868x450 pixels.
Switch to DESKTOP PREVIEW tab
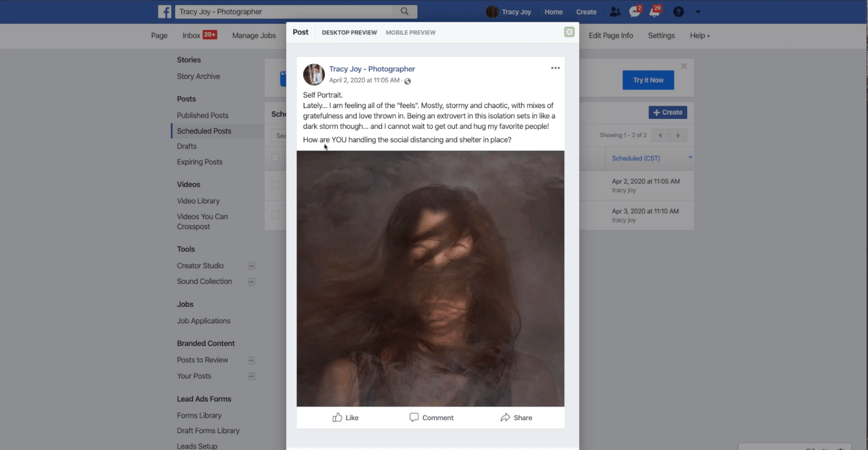[349, 32]
